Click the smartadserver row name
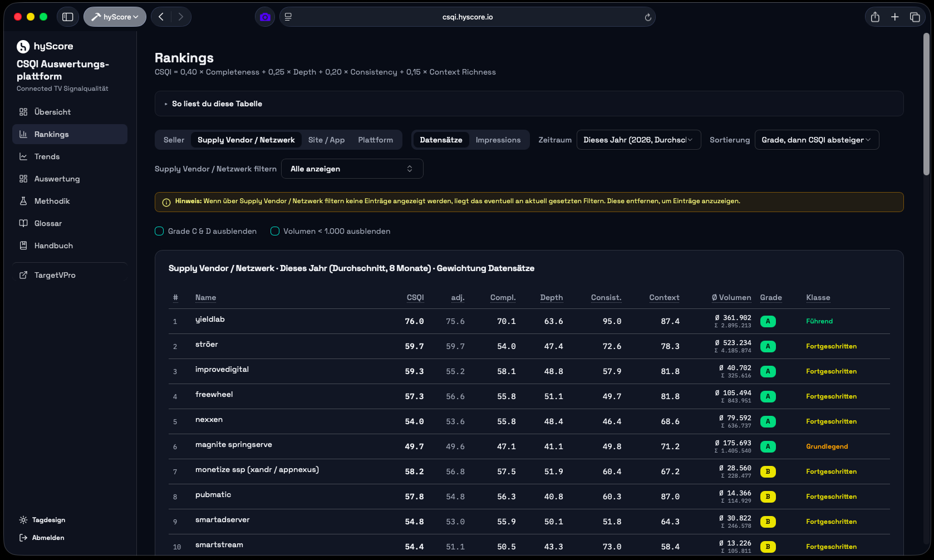The image size is (934, 560). point(223,519)
